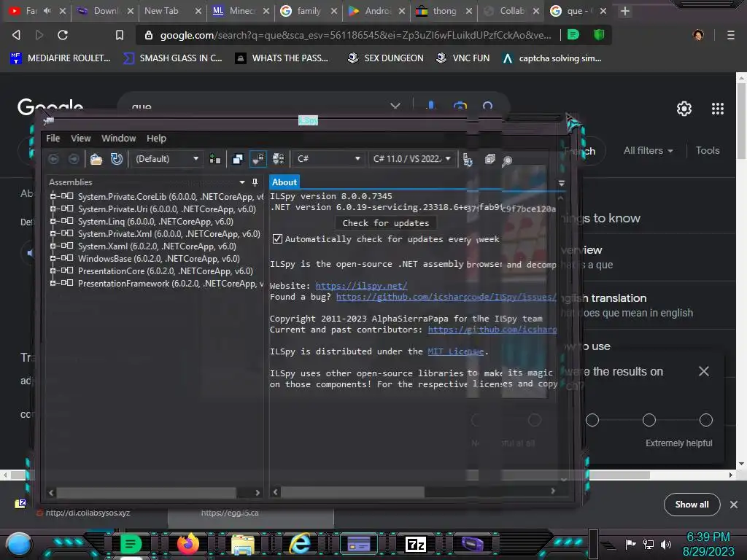Switch to the family Google browser tab
This screenshot has width=747, height=560.
(x=309, y=11)
